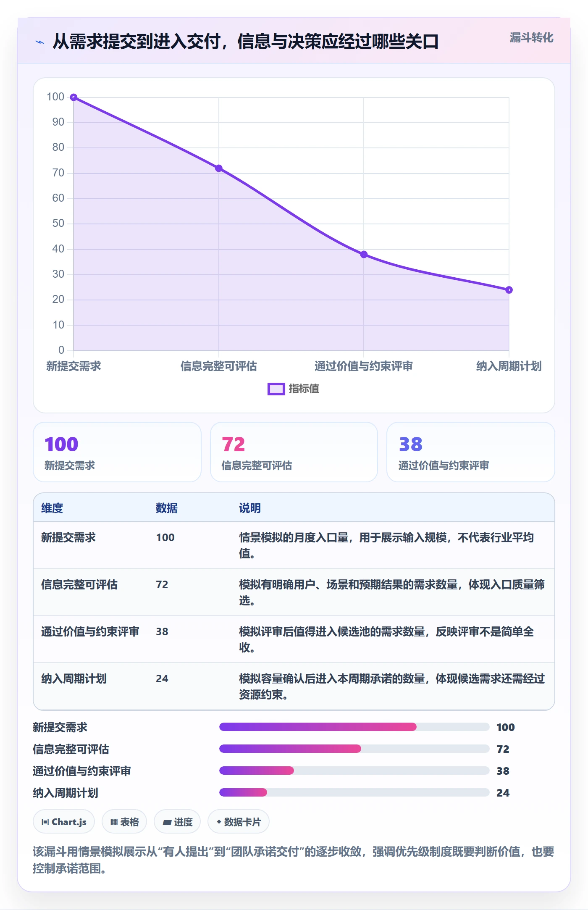The width and height of the screenshot is (588, 910).
Task: Click the 新提交需求 progress bar
Action: [354, 727]
